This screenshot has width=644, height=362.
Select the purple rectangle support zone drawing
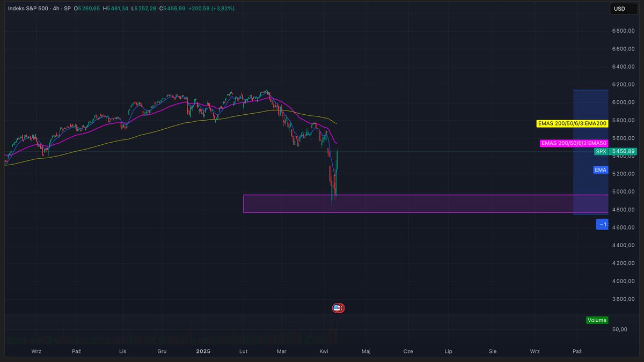426,203
